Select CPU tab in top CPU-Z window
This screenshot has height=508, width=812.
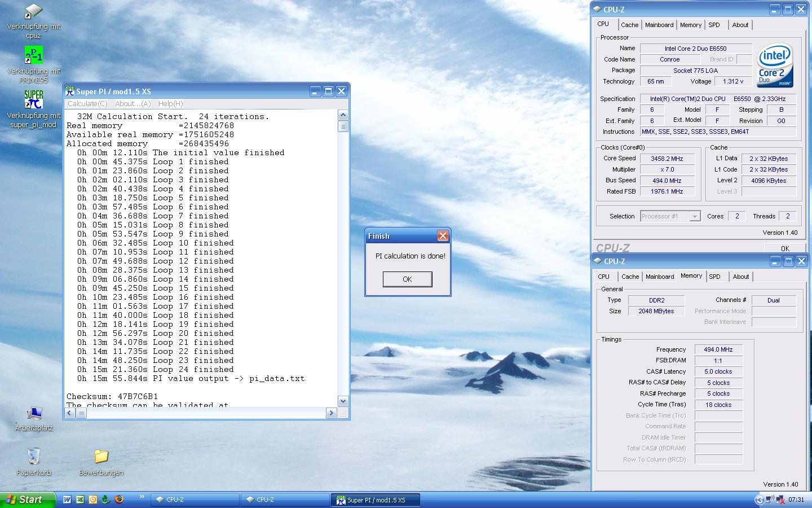[x=603, y=24]
